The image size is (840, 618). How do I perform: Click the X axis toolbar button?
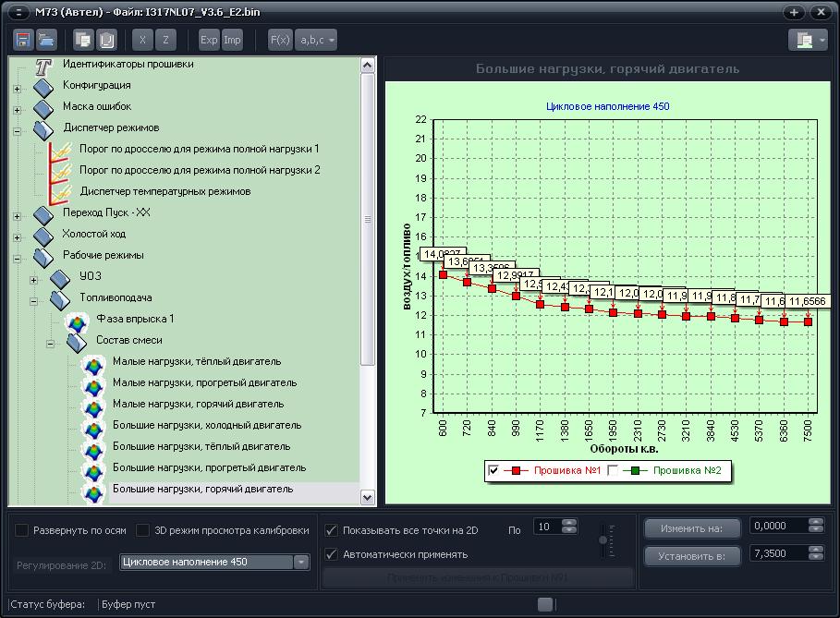pos(142,40)
